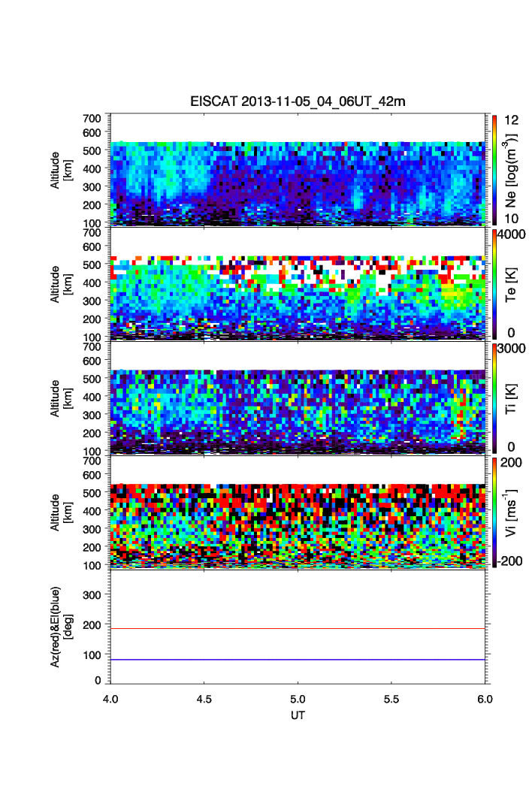Viewport: 532px width, 798px height.
Task: Click the "0" tick on Az/El degree axis
Action: [x=98, y=681]
